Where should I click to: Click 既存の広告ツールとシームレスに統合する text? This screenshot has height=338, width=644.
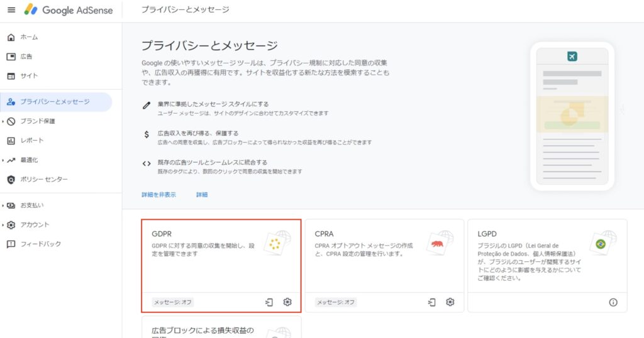click(213, 163)
